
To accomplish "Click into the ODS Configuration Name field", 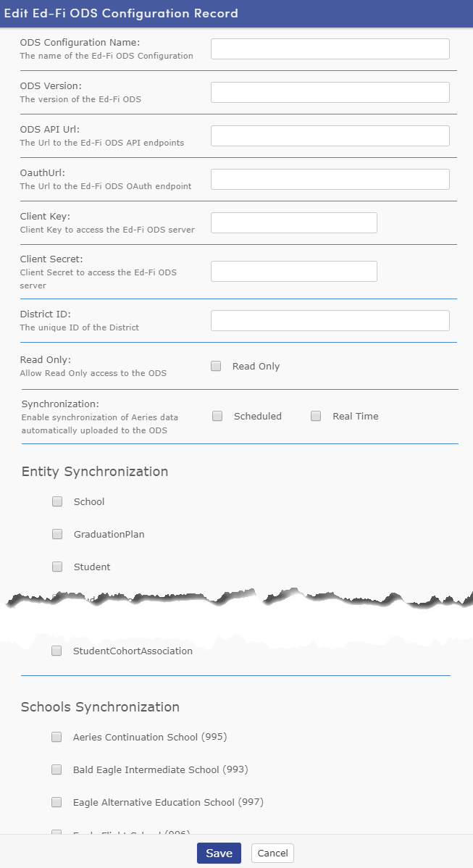I will pyautogui.click(x=329, y=49).
